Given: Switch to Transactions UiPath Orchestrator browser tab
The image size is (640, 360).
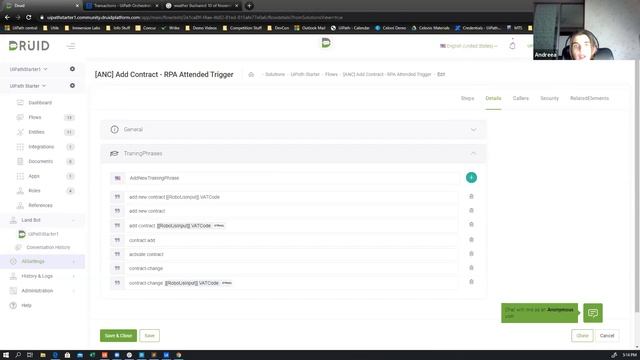Looking at the screenshot, I should pyautogui.click(x=122, y=6).
